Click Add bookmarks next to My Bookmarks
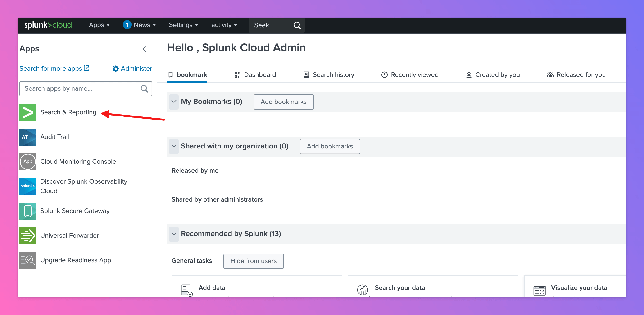This screenshot has width=644, height=315. click(x=283, y=102)
